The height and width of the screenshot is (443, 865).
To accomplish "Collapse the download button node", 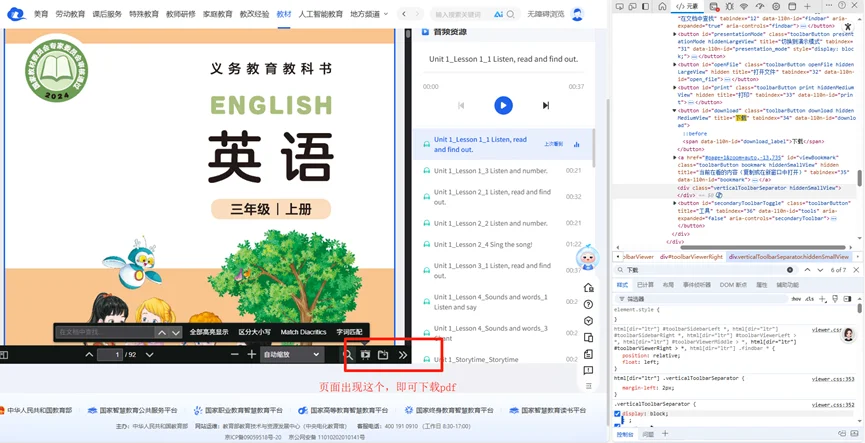I will pyautogui.click(x=676, y=110).
